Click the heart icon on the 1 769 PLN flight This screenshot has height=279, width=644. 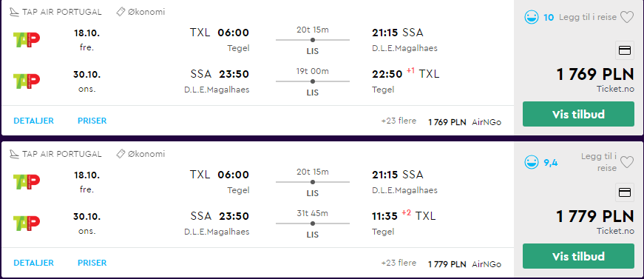627,17
